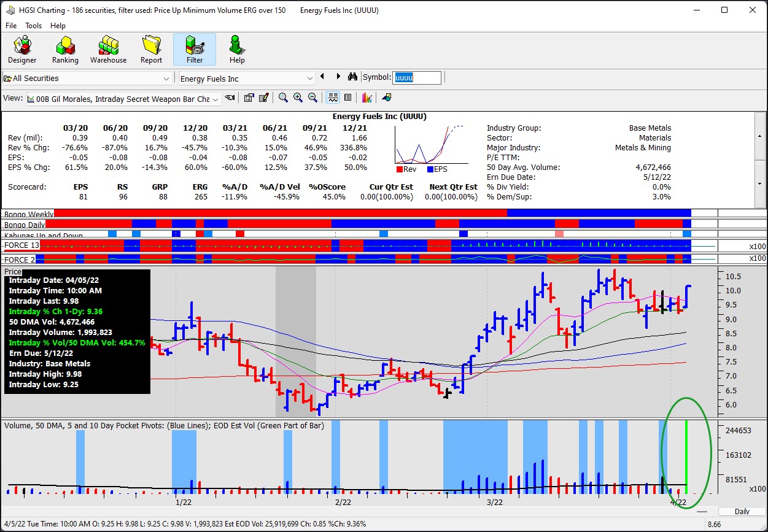Click 'Intraday Last: 9.98' in the data box
768x532 pixels.
coord(44,301)
